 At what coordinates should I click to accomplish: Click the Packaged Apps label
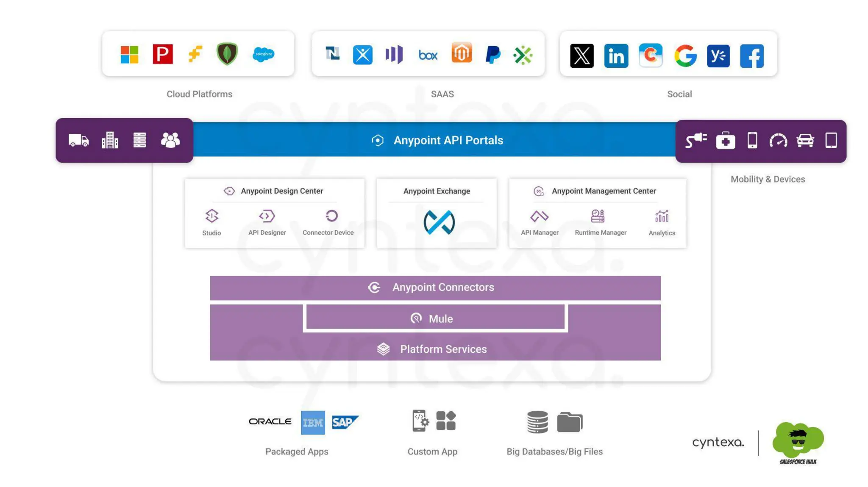pos(297,451)
